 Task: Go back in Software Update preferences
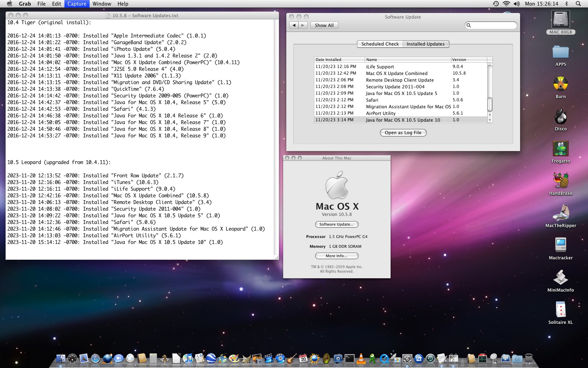click(294, 25)
